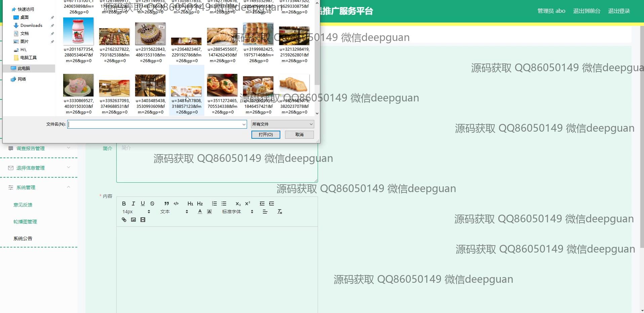Clear text formatting in the editor
644x313 pixels.
(x=280, y=212)
